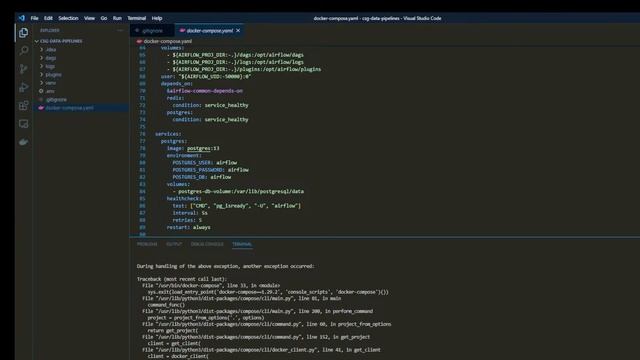640x360 pixels.
Task: Open the Remote Explorer view
Action: pyautogui.click(x=23, y=124)
